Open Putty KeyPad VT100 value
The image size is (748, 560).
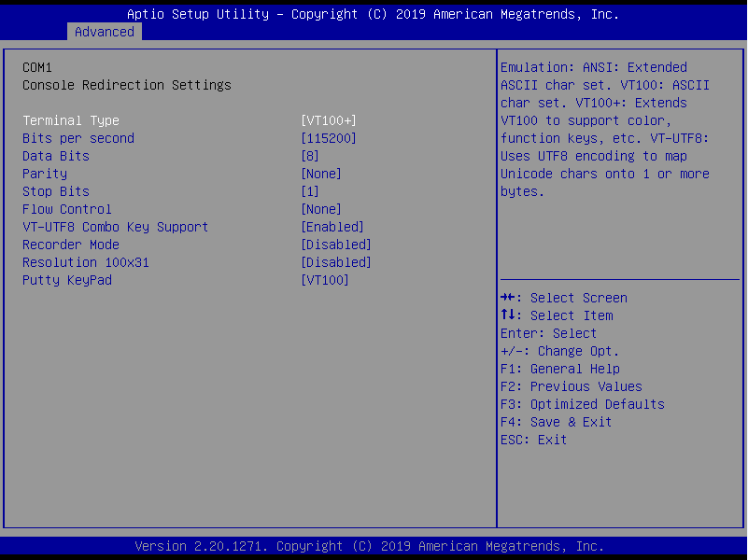pos(325,280)
